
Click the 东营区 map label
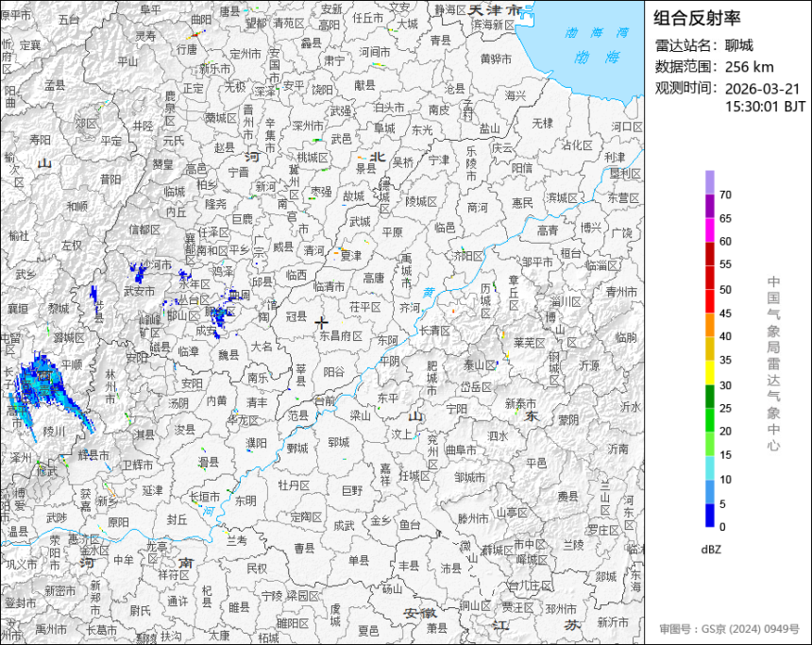624,197
